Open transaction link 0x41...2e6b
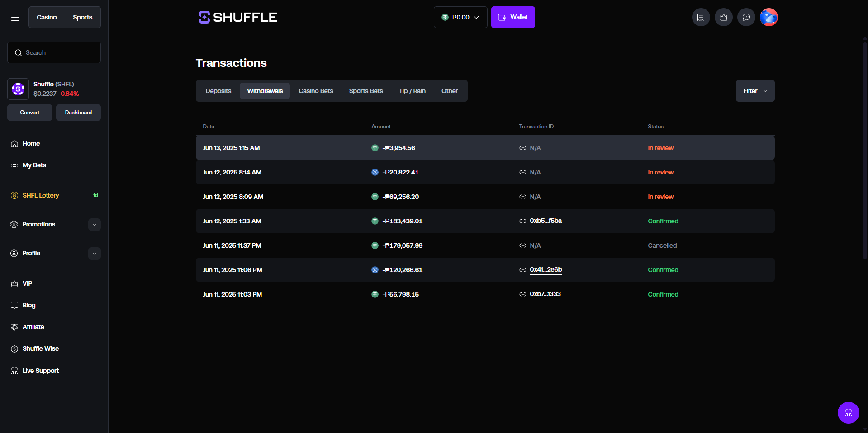 pyautogui.click(x=546, y=270)
